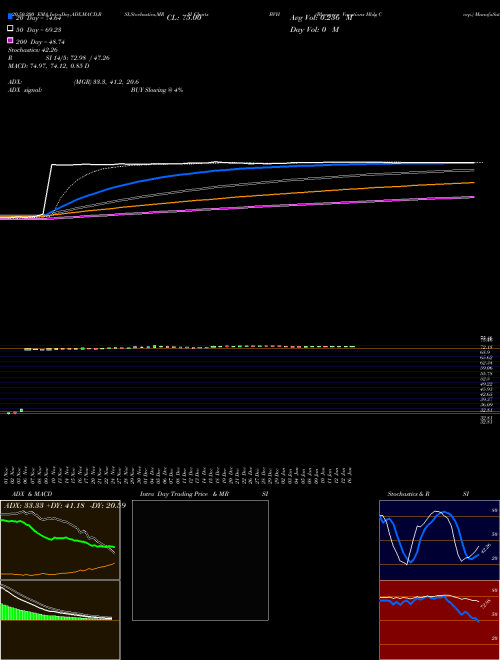Click the 68.9 price axis label
This screenshot has height=660, width=500.
(x=486, y=352)
